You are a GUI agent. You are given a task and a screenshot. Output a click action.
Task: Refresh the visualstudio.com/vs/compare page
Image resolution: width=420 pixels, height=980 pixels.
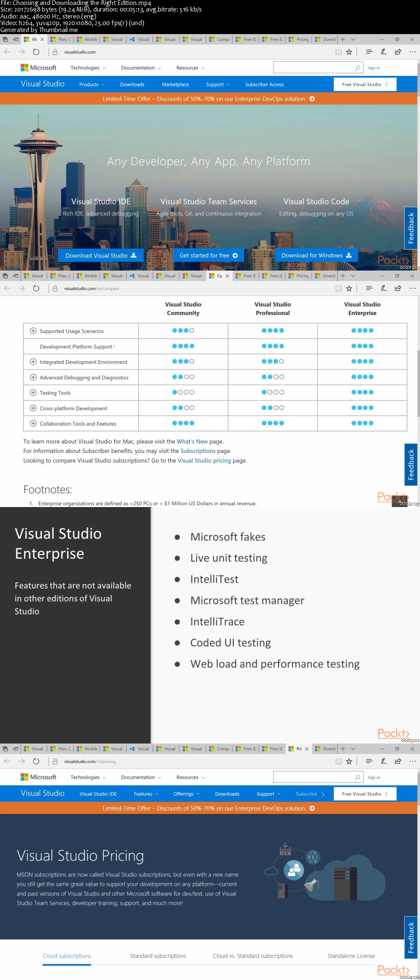(x=36, y=289)
